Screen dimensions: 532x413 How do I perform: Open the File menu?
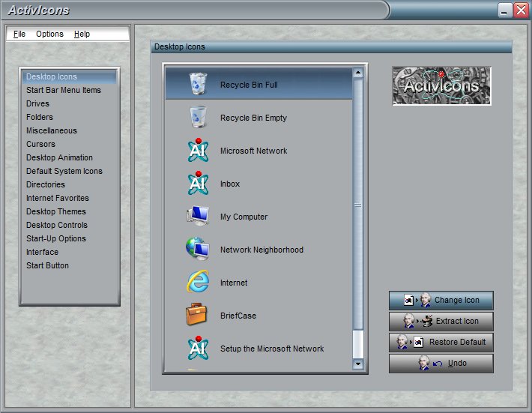click(19, 34)
